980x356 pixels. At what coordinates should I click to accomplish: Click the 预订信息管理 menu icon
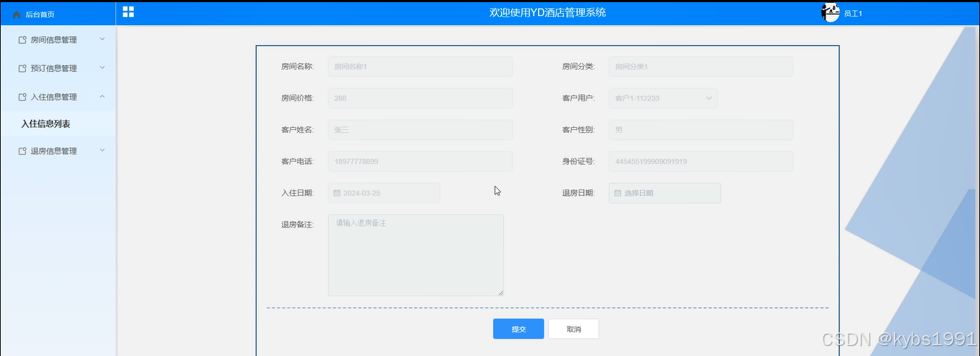pos(23,69)
